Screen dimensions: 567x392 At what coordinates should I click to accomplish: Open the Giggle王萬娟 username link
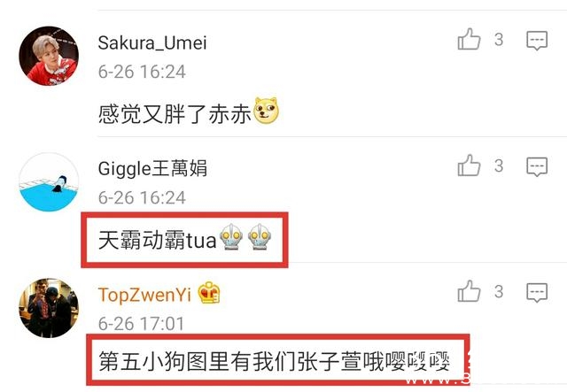click(152, 168)
